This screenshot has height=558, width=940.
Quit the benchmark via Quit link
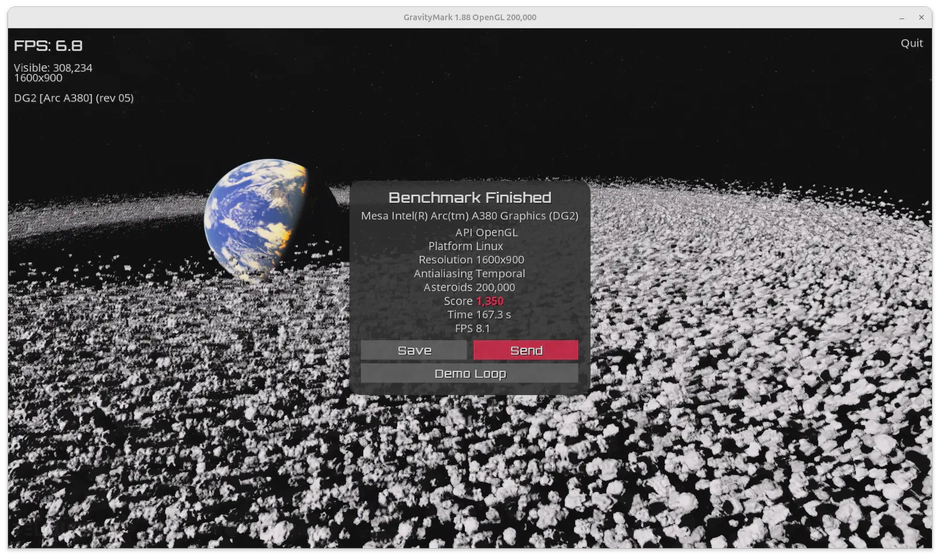[x=911, y=43]
